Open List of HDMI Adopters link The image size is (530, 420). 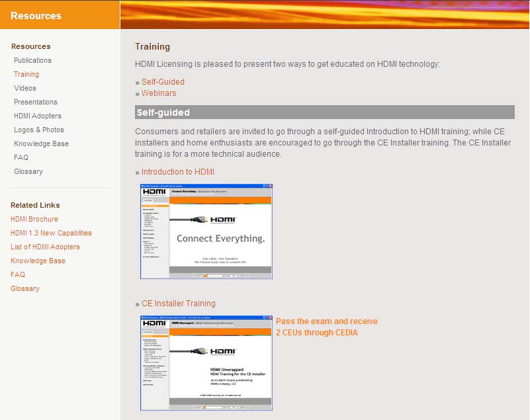tap(45, 247)
